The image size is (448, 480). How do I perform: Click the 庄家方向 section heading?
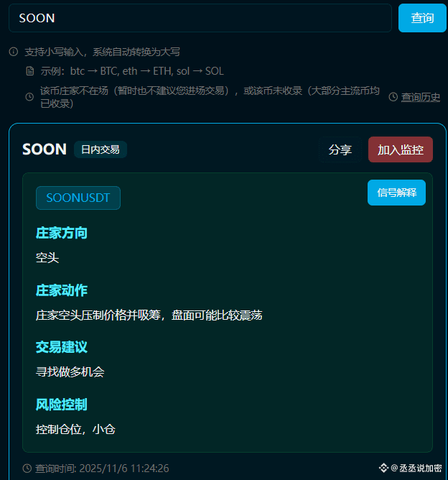pyautogui.click(x=62, y=233)
